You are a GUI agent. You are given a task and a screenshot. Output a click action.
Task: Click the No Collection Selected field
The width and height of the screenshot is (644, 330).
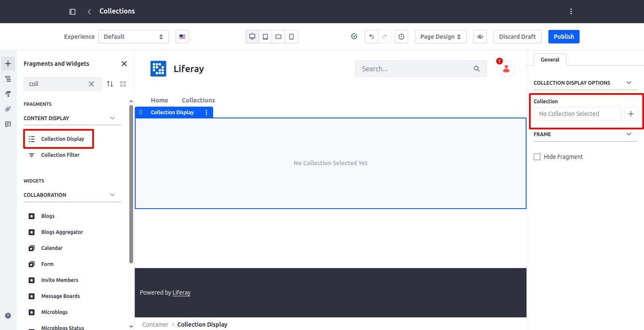pos(577,114)
